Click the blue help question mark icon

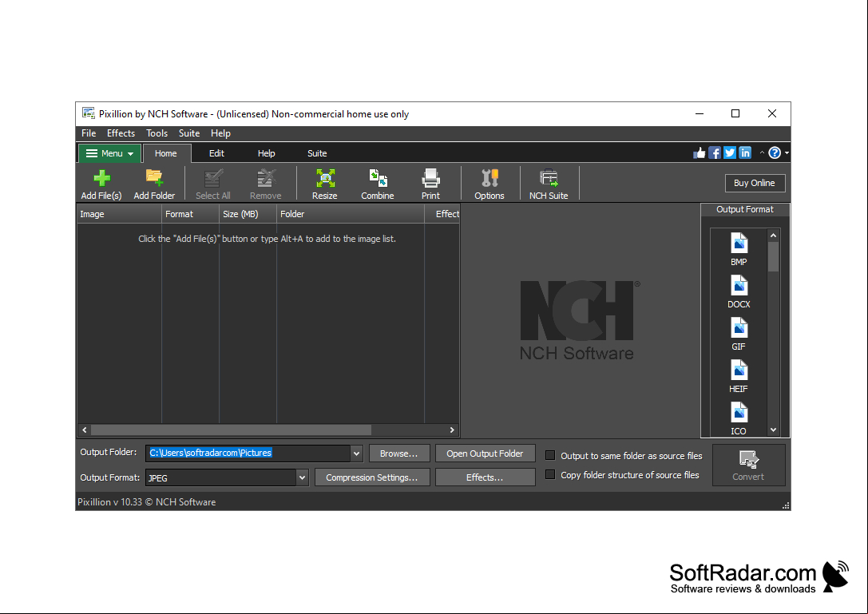(775, 153)
